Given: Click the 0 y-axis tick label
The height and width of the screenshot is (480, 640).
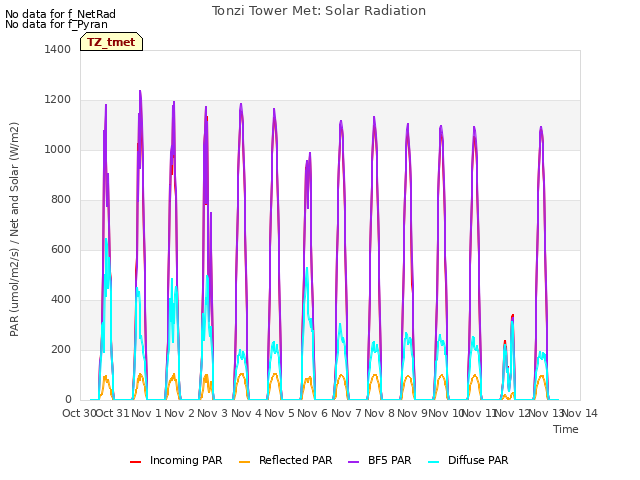Looking at the screenshot, I should (x=68, y=400).
